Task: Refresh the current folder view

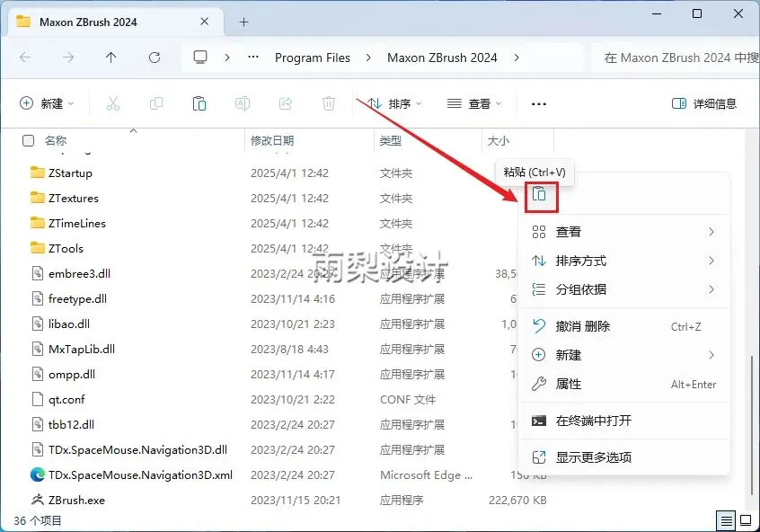Action: coord(155,58)
